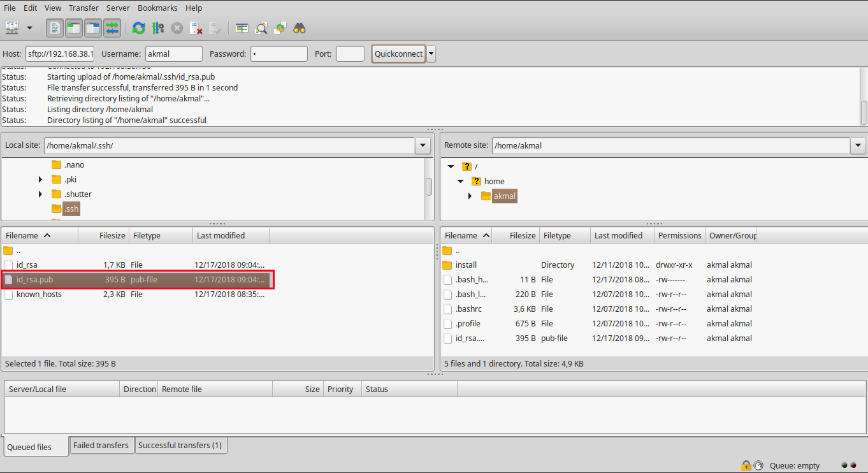This screenshot has width=868, height=473.
Task: Open the Remote site path dropdown
Action: (x=858, y=145)
